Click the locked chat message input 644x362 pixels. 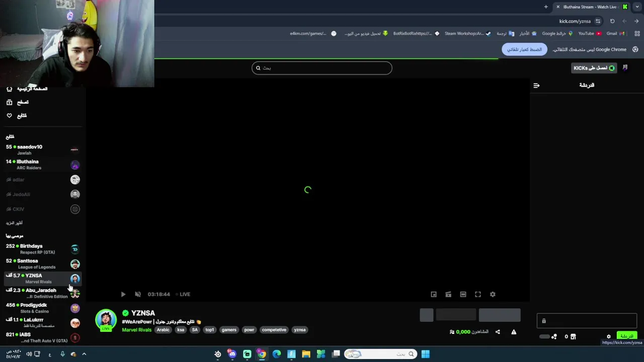tap(587, 321)
